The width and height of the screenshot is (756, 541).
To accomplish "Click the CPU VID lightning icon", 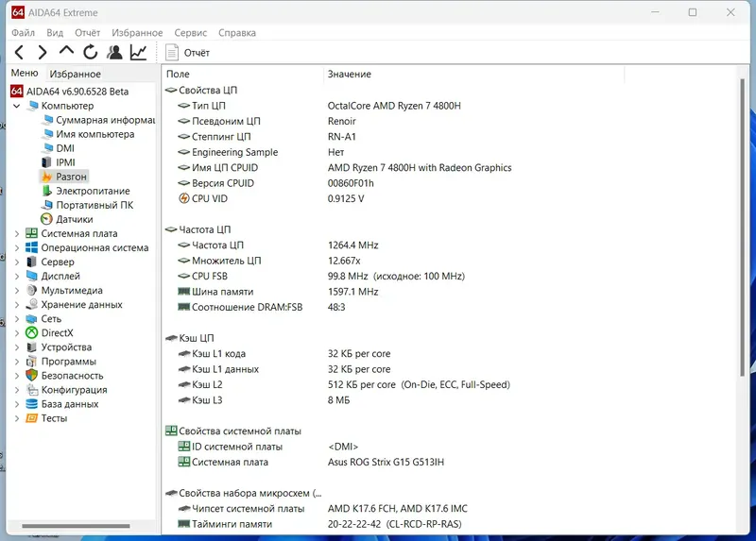I will [x=183, y=198].
